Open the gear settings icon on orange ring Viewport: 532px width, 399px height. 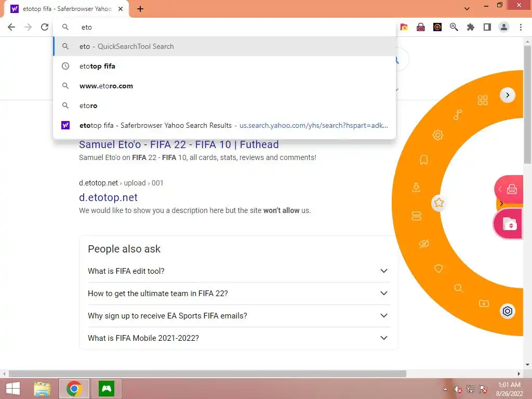coord(437,135)
